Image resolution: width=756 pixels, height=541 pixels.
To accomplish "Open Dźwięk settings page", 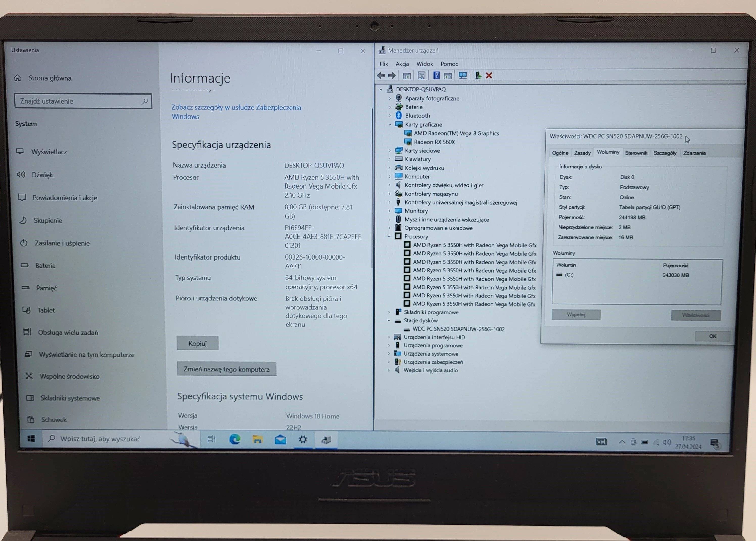I will (42, 175).
